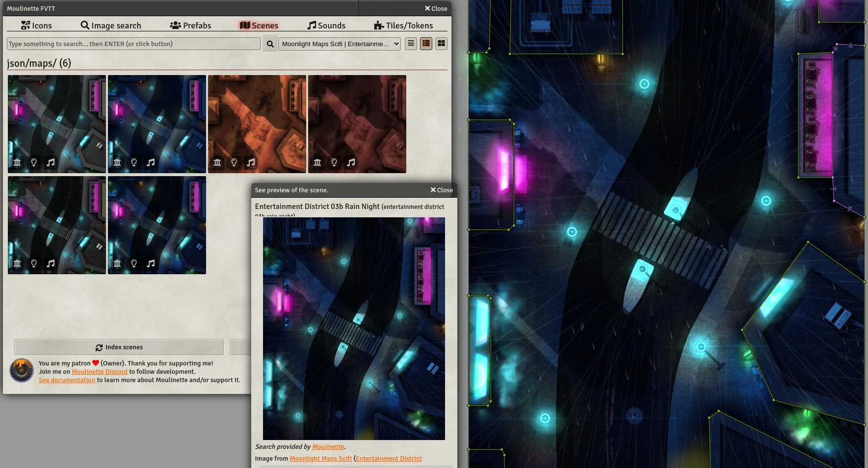Close the scene preview dialog
Image resolution: width=868 pixels, height=468 pixels.
pos(442,190)
